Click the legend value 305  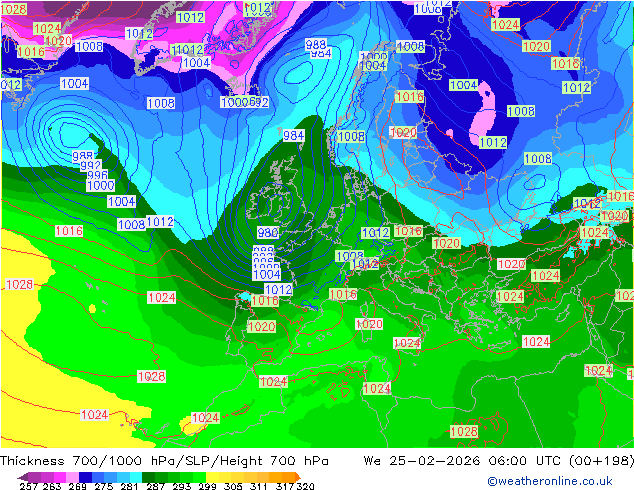click(x=233, y=486)
